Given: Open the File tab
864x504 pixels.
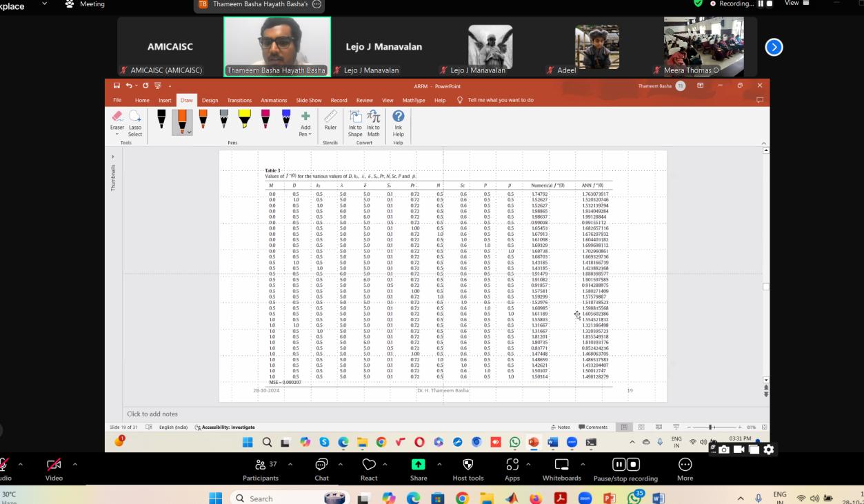Looking at the screenshot, I should point(117,100).
